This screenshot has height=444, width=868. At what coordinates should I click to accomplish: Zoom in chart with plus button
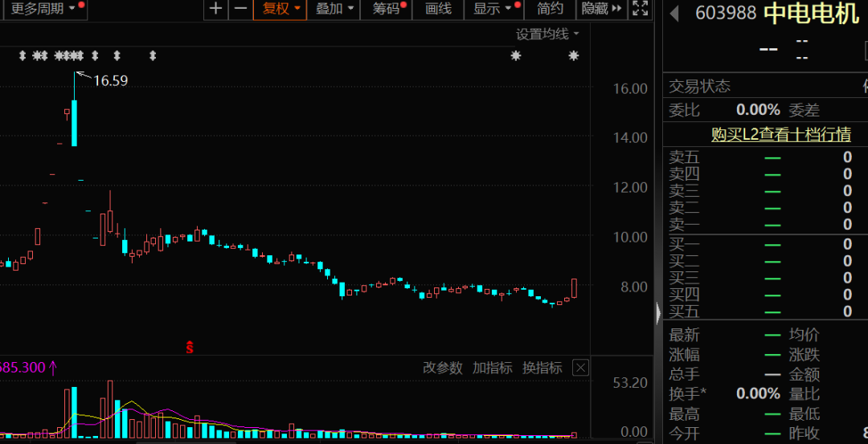(x=215, y=9)
